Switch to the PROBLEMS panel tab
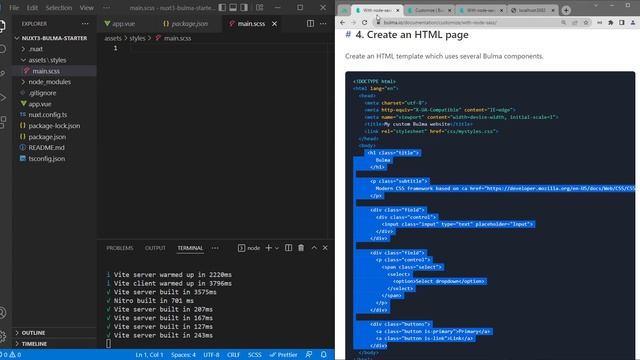The image size is (640, 360). pos(120,248)
